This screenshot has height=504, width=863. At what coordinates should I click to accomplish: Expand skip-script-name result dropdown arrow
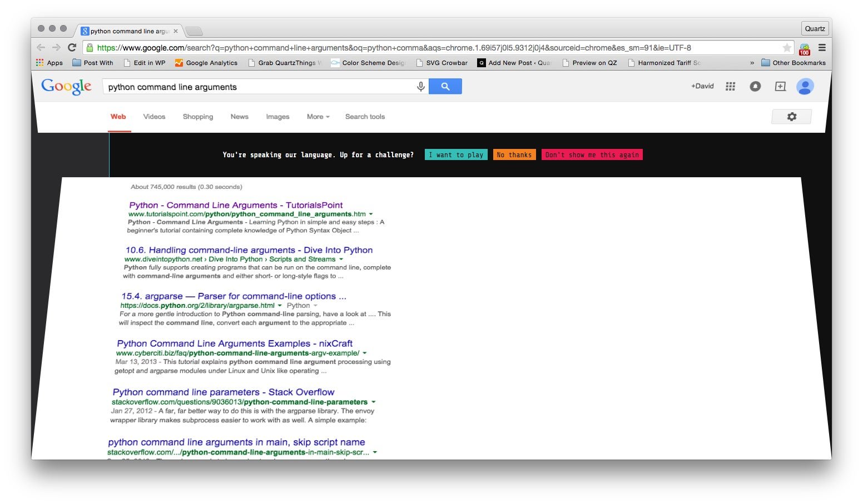tap(375, 452)
